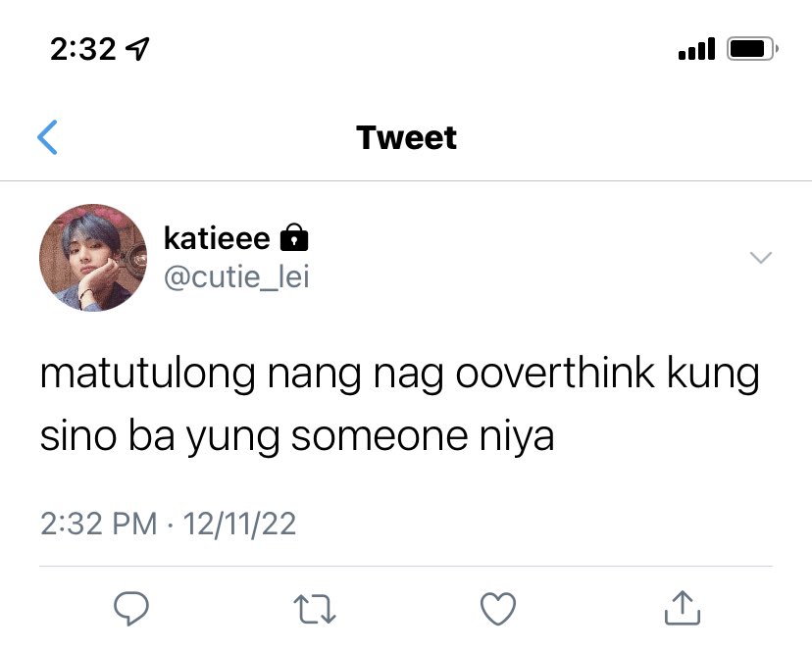Viewport: 812px width, 651px height.
Task: Select the line 'sino ba yung someone niya'
Action: [x=297, y=437]
